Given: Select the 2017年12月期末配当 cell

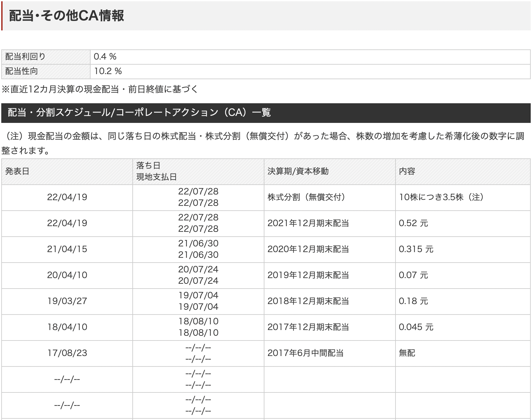Looking at the screenshot, I should (330, 327).
